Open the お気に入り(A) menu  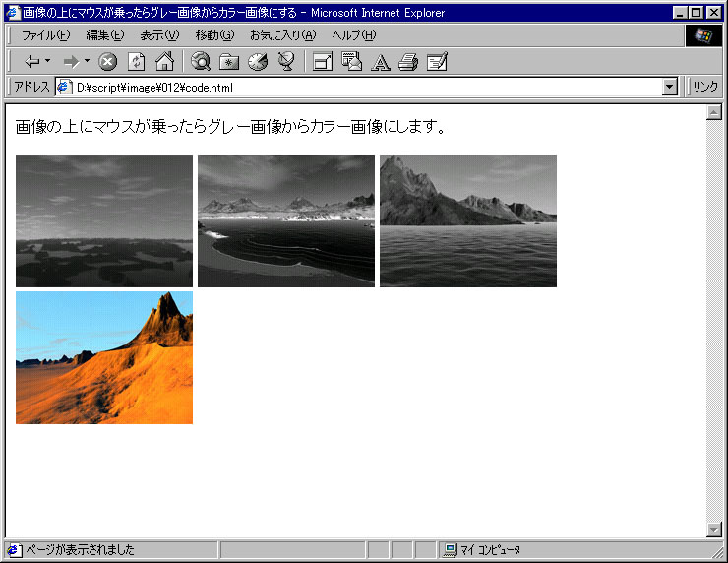click(282, 35)
